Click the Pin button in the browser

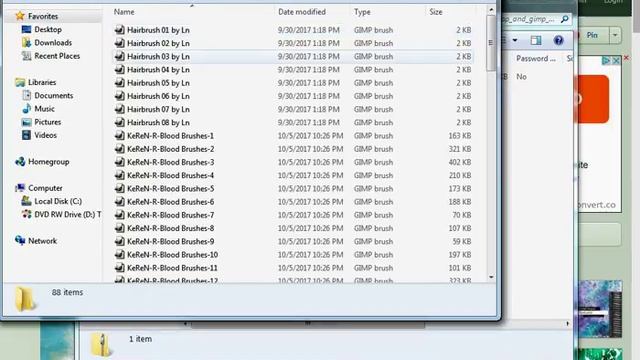coord(592,36)
